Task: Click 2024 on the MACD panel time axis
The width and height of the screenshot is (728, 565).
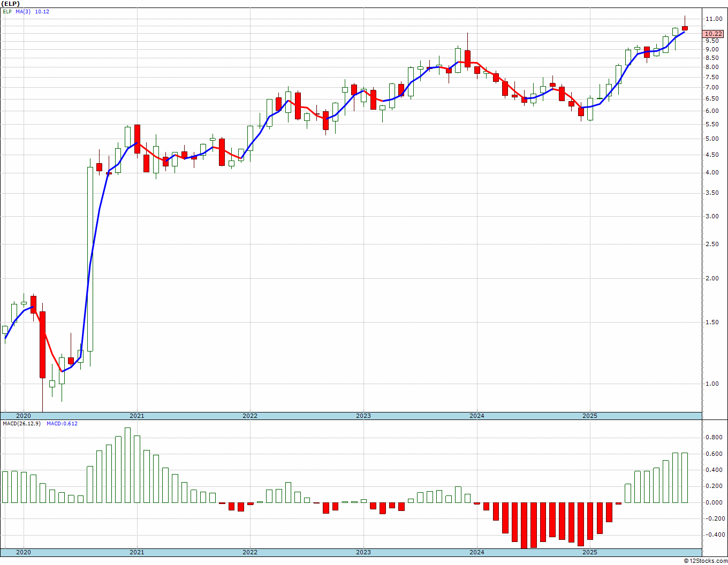Action: [x=477, y=552]
